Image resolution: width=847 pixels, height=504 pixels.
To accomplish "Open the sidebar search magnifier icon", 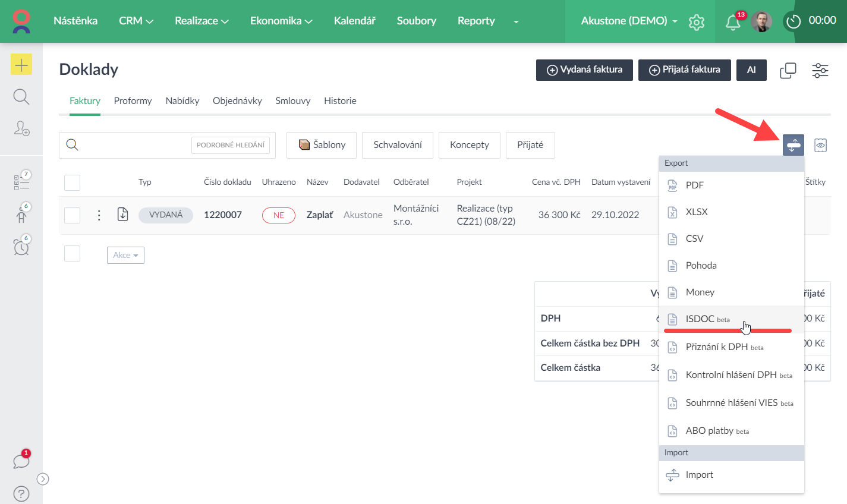I will click(x=21, y=97).
